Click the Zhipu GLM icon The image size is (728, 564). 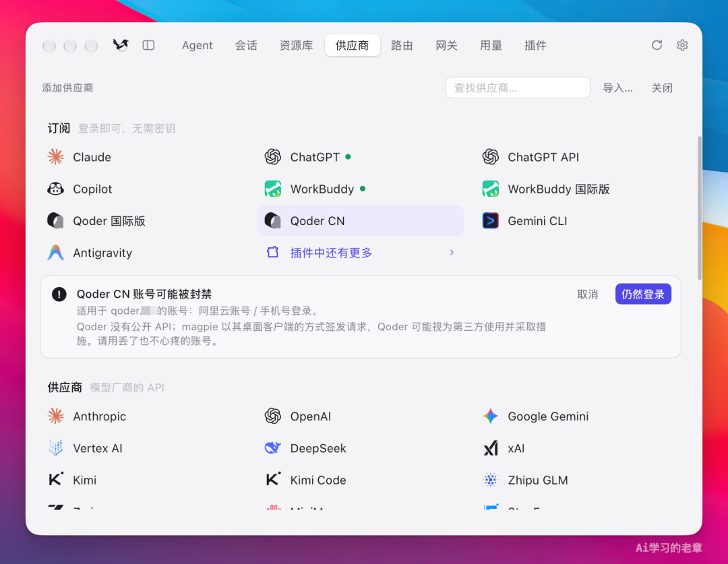491,480
